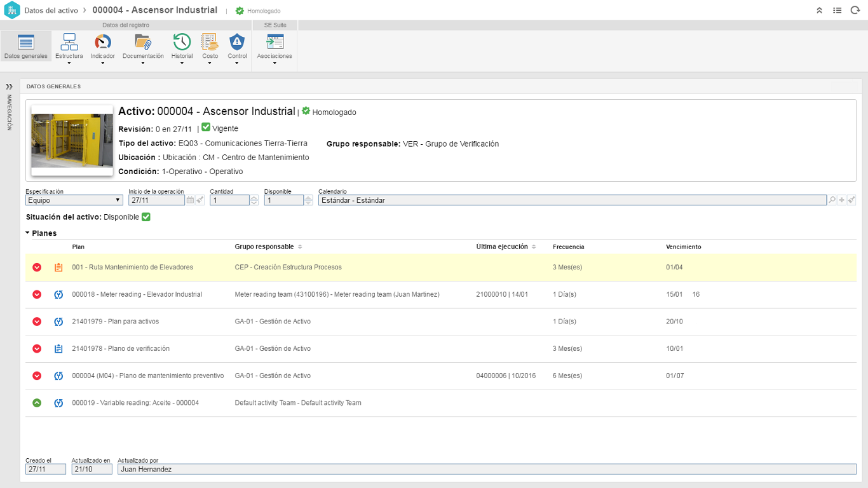The width and height of the screenshot is (868, 488).
Task: Open the Especificación Equipo dropdown
Action: (x=74, y=200)
